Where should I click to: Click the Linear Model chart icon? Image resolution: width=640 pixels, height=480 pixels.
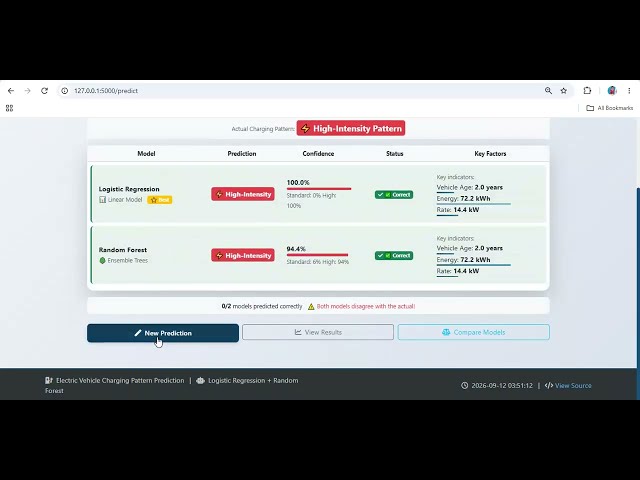102,200
